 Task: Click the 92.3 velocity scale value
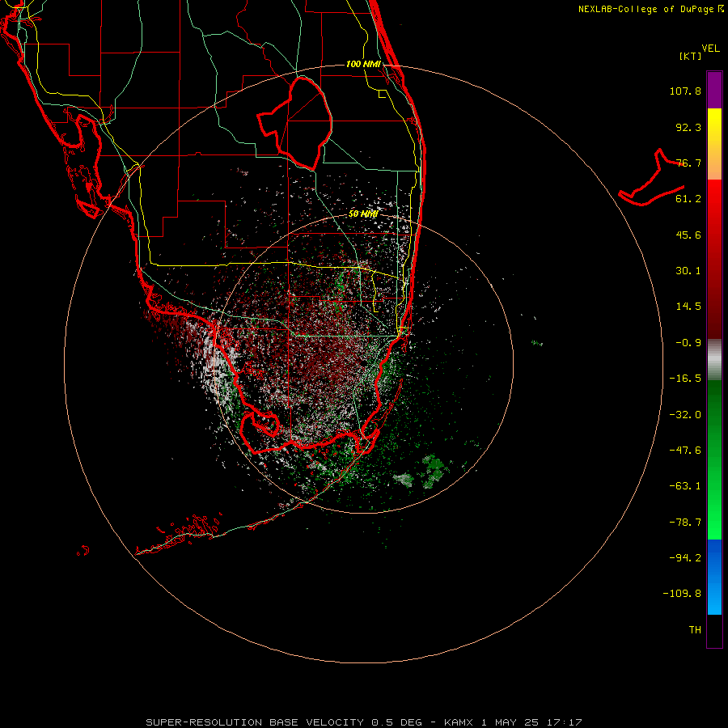688,127
